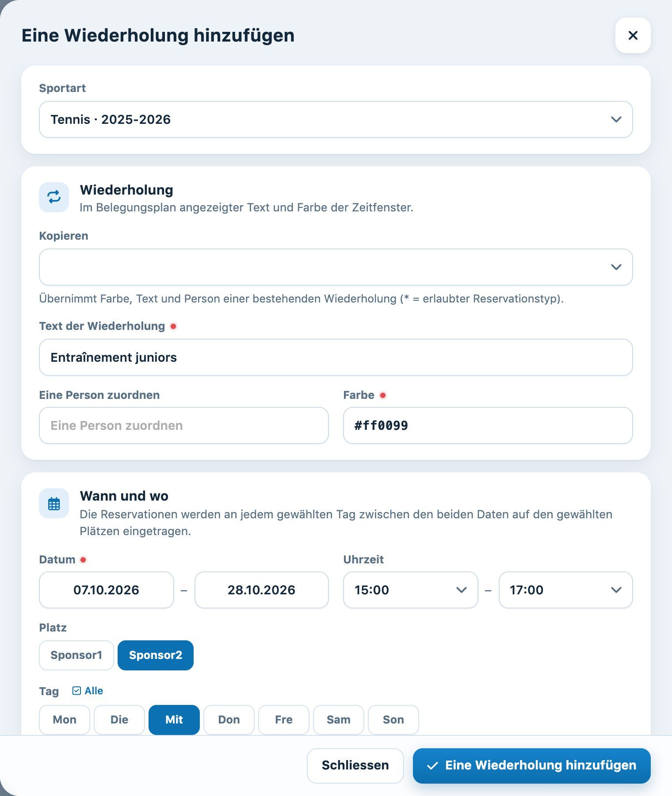Open the 15:00 start time dropdown
The width and height of the screenshot is (672, 796).
(411, 590)
